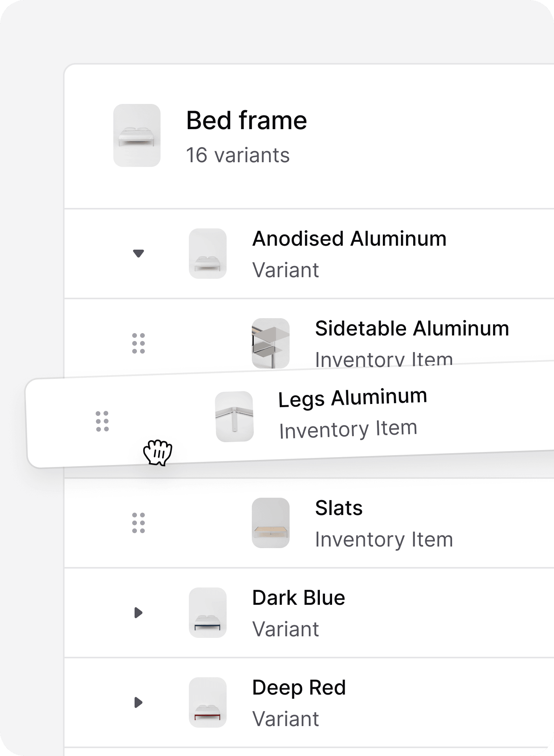This screenshot has width=554, height=756.
Task: Click the Legs Aluminum item thumbnail
Action: [x=235, y=417]
